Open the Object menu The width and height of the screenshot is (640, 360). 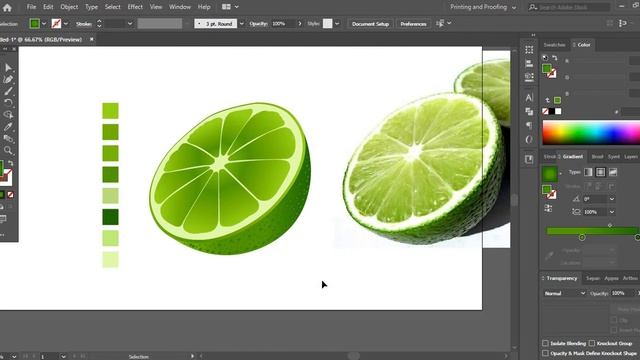tap(69, 7)
